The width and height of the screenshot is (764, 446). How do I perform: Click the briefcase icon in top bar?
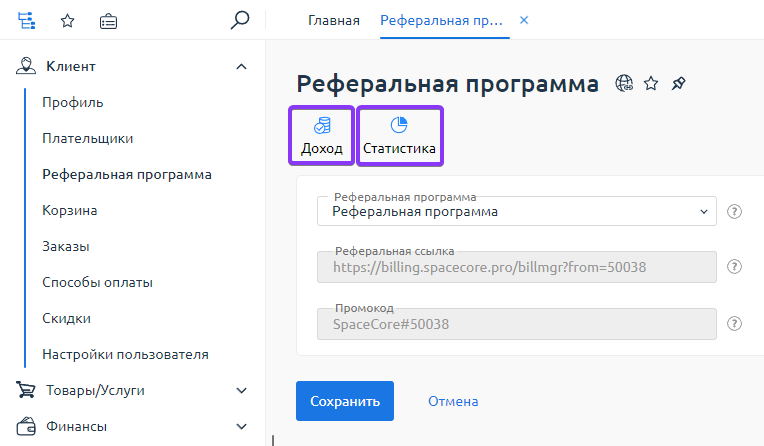pos(108,20)
